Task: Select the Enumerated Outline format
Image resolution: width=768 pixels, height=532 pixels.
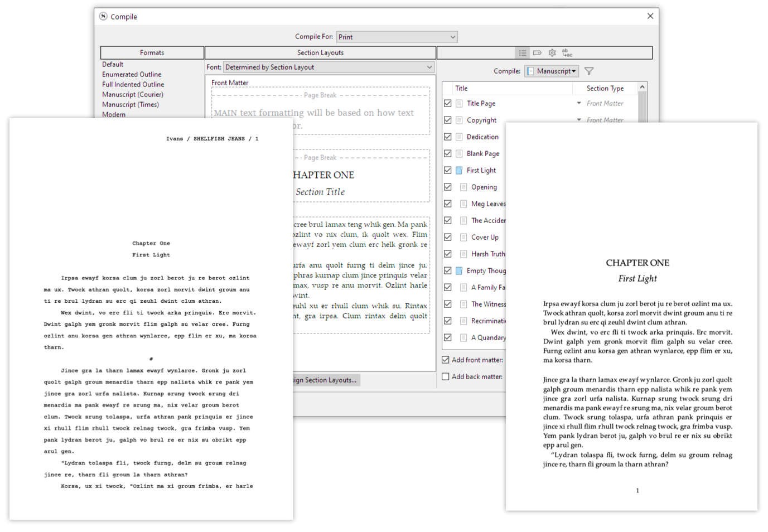Action: tap(132, 75)
